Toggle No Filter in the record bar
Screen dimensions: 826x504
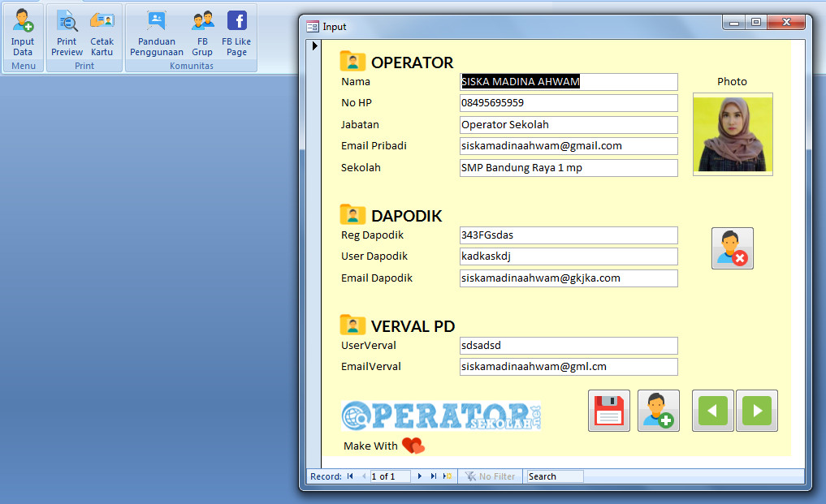(490, 476)
